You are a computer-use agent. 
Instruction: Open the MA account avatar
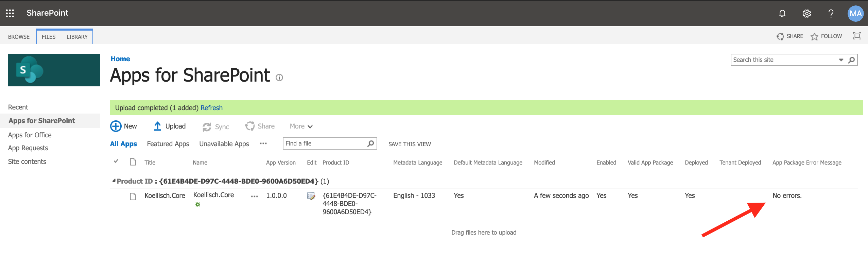click(855, 14)
